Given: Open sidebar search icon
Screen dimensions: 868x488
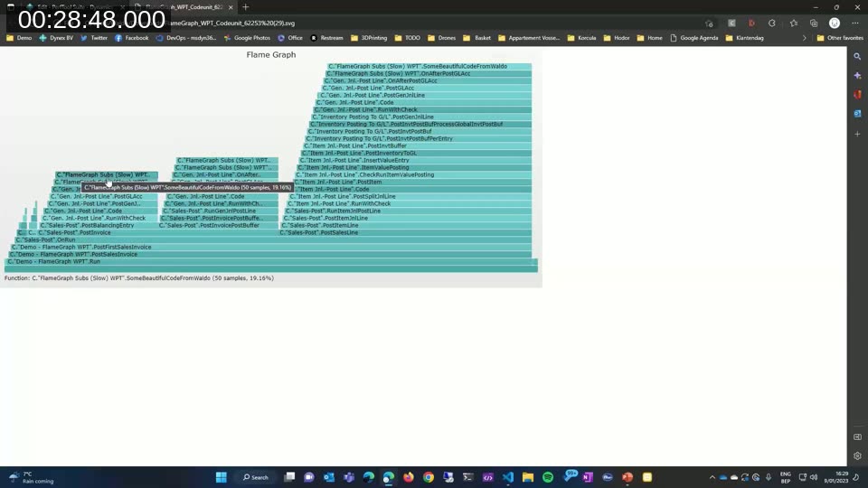Looking at the screenshot, I should pos(857,56).
